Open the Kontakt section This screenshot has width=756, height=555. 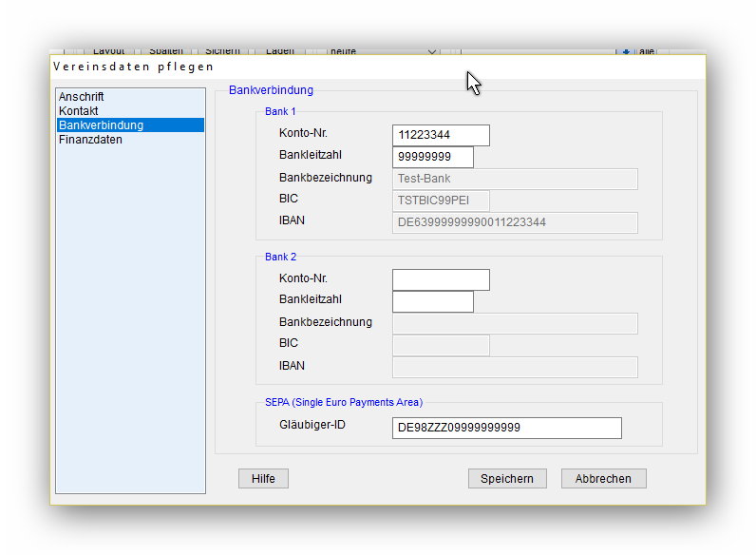pos(78,111)
